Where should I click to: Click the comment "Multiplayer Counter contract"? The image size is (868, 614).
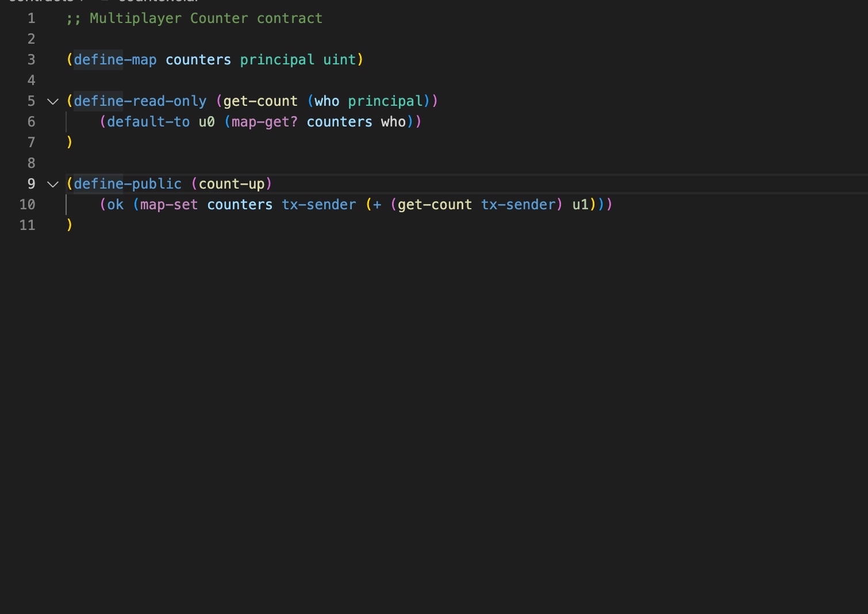click(206, 18)
